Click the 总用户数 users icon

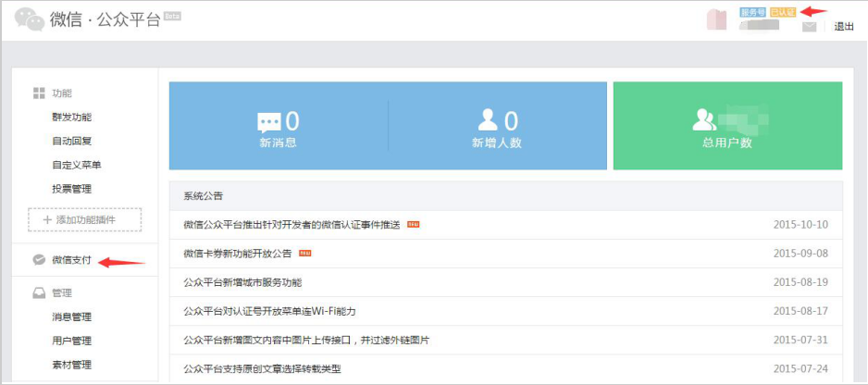click(x=705, y=120)
